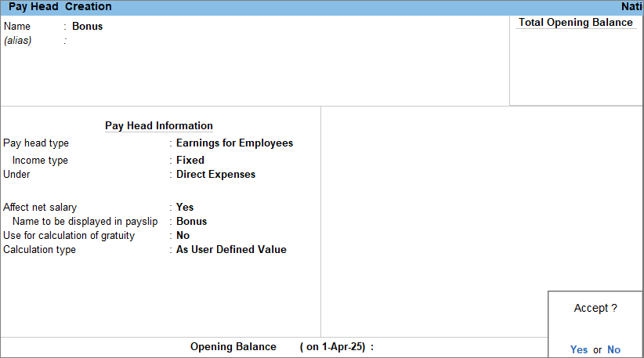Open Pay head type 'Earnings for Employees'

[x=234, y=143]
